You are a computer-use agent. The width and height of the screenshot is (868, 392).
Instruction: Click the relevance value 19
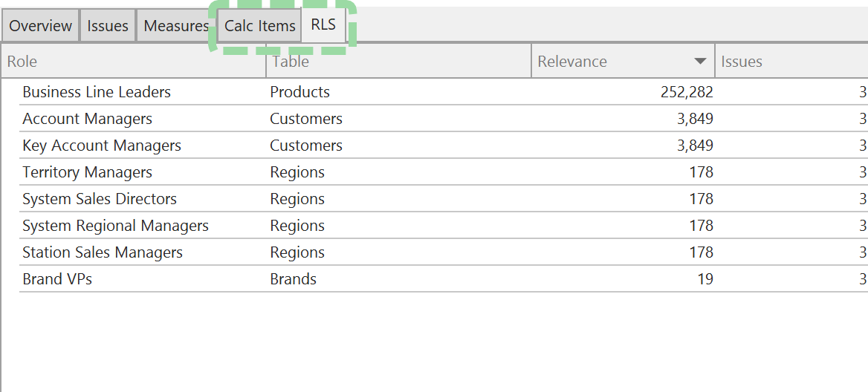click(x=705, y=279)
